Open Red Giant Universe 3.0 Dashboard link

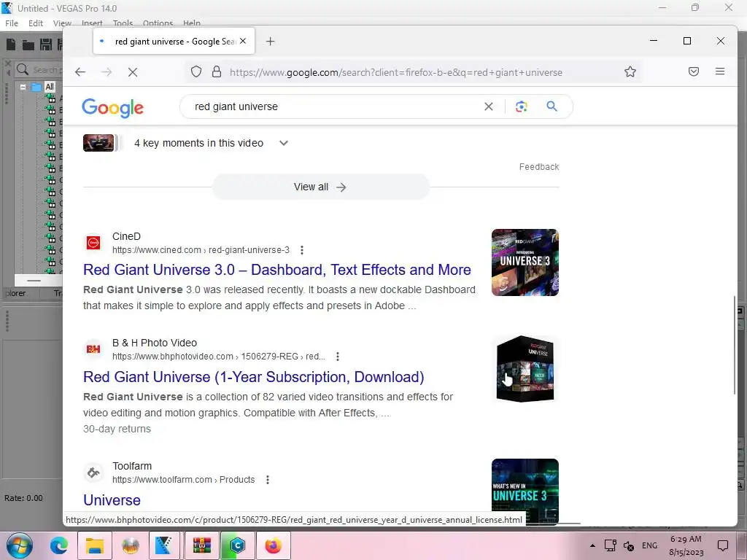[276, 270]
